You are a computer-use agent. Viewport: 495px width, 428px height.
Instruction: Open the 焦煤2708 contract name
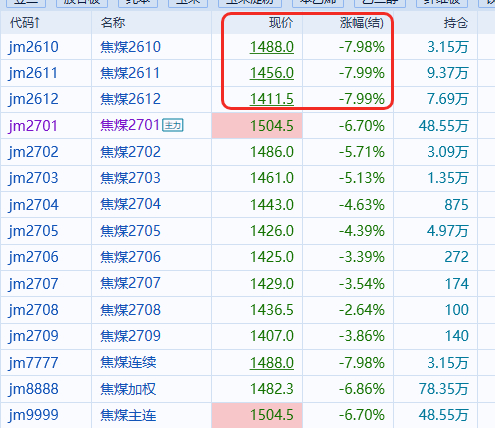pyautogui.click(x=130, y=310)
